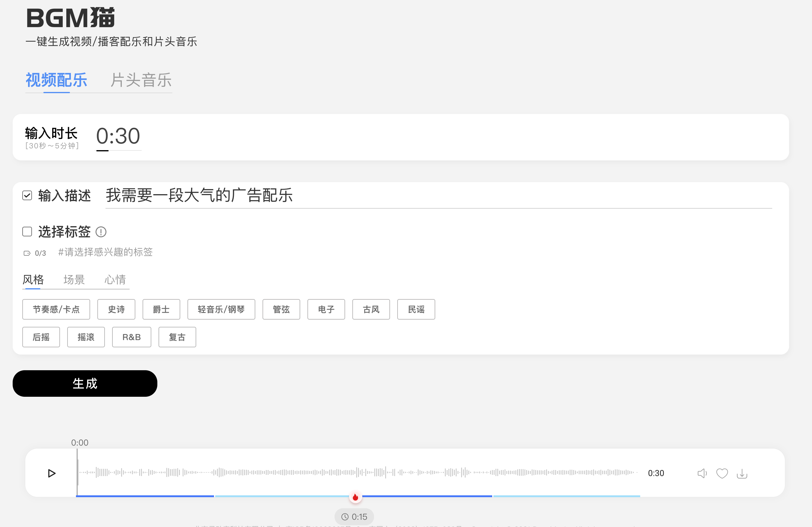Click the description text input field
The width and height of the screenshot is (812, 527).
pos(439,196)
